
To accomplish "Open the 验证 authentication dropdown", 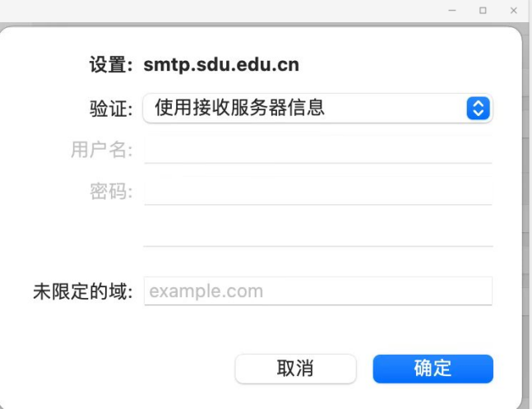I will (x=317, y=109).
